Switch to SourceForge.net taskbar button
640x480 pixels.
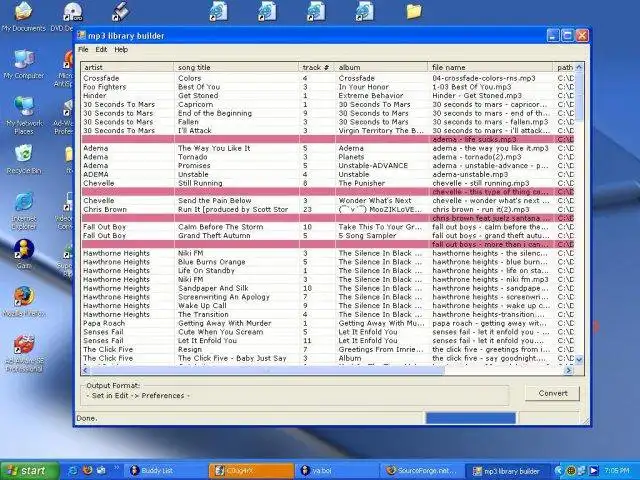click(x=422, y=471)
